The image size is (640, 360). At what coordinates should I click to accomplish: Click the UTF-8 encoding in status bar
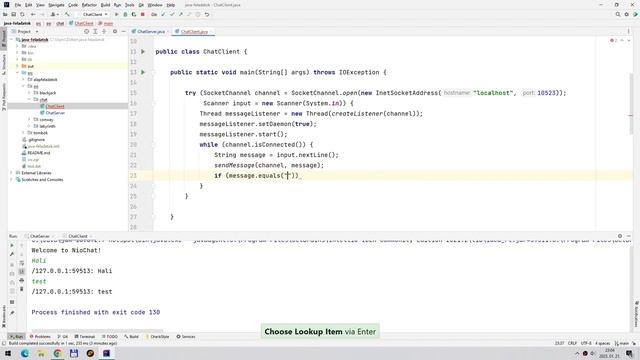click(x=586, y=343)
